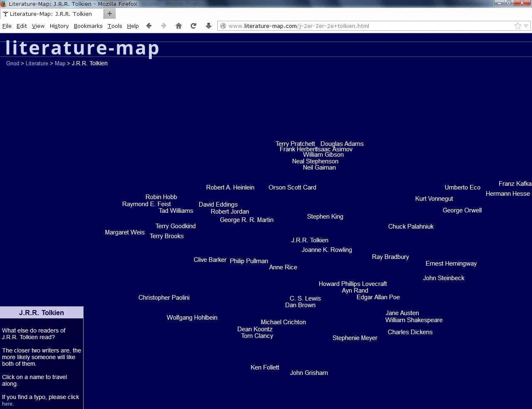The height and width of the screenshot is (409, 532).
Task: Click the Forward arrow navigation icon
Action: coord(164,26)
